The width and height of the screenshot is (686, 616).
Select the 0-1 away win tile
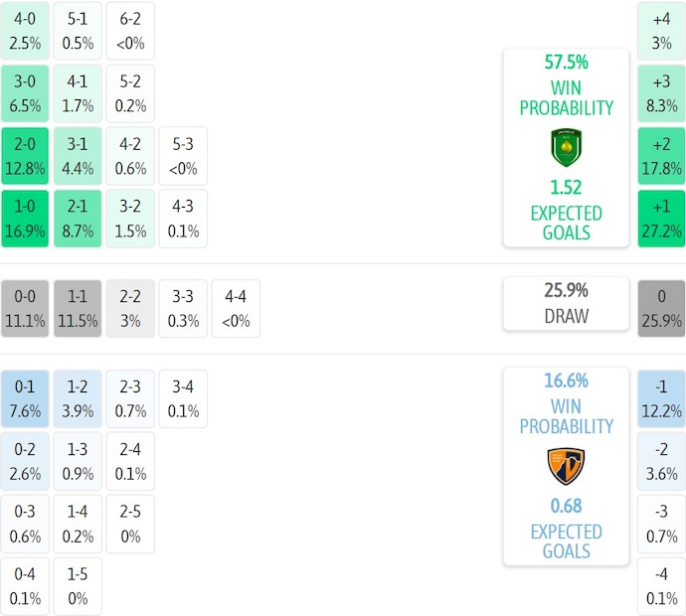coord(26,398)
